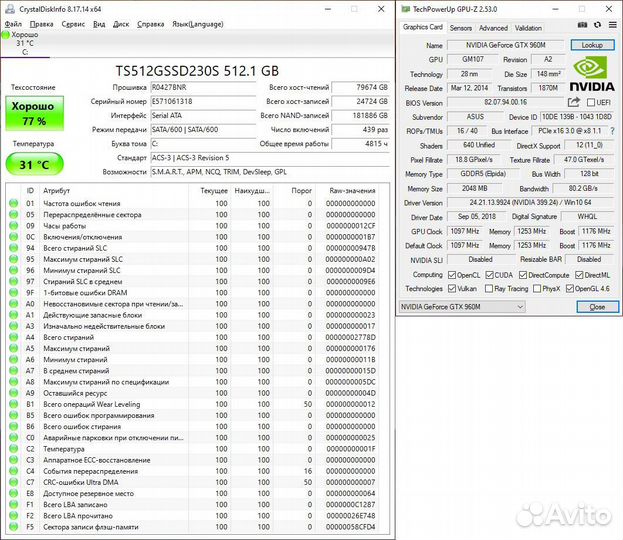The width and height of the screenshot is (623, 540).
Task: Click status dot for attribute A9 row
Action: pyautogui.click(x=14, y=393)
